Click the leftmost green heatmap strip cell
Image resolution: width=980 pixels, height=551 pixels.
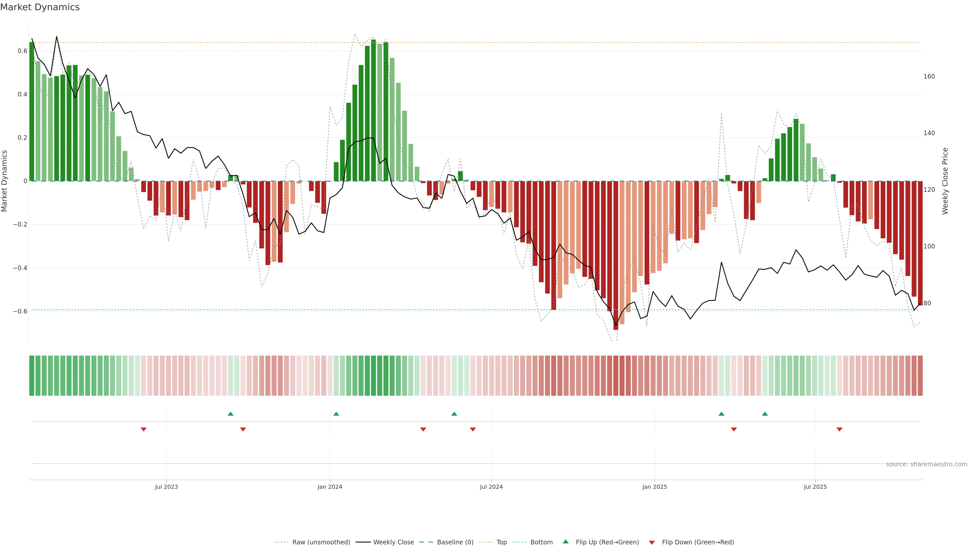[x=32, y=375]
